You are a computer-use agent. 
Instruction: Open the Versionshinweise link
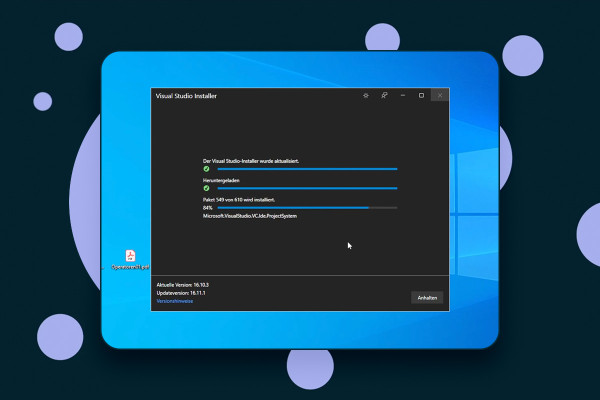(x=174, y=301)
